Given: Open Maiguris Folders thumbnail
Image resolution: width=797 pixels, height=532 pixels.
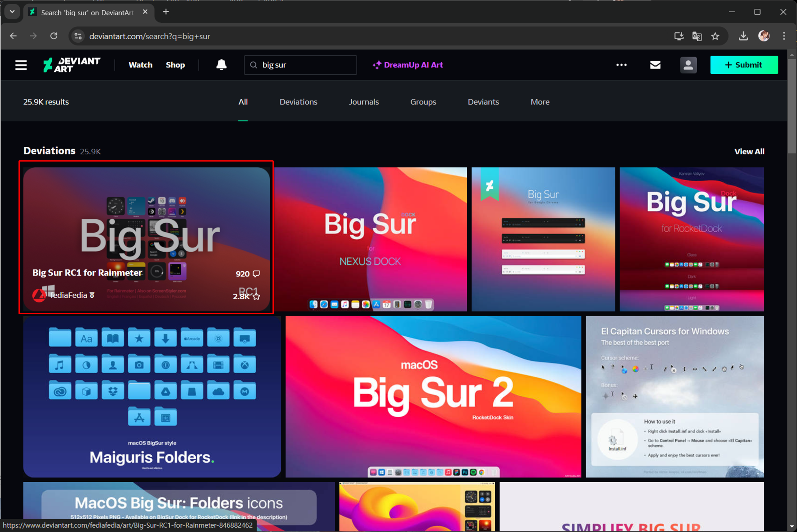Looking at the screenshot, I should click(x=152, y=397).
